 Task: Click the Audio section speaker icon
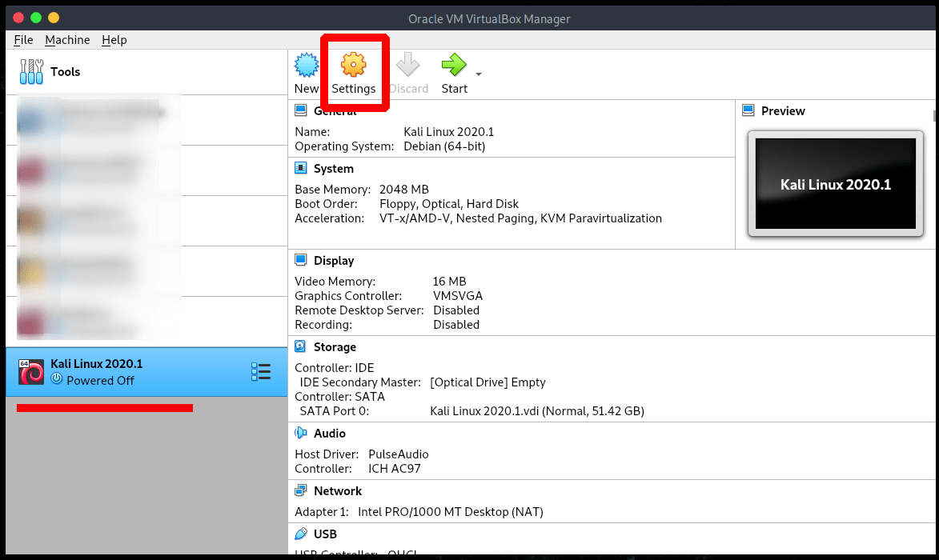coord(301,433)
